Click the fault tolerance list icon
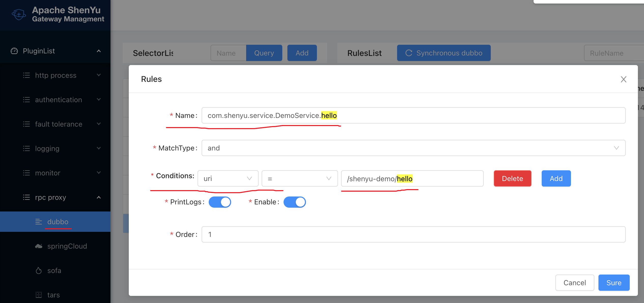Viewport: 644px width, 303px height. [26, 124]
